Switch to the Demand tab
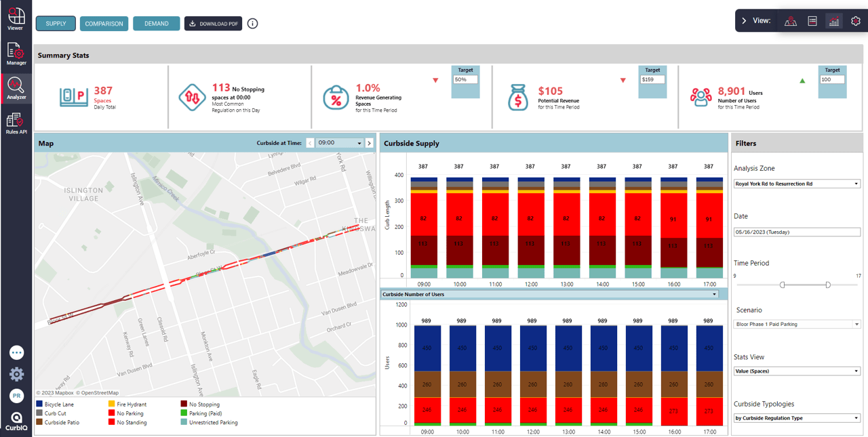This screenshot has width=868, height=437. [x=156, y=23]
